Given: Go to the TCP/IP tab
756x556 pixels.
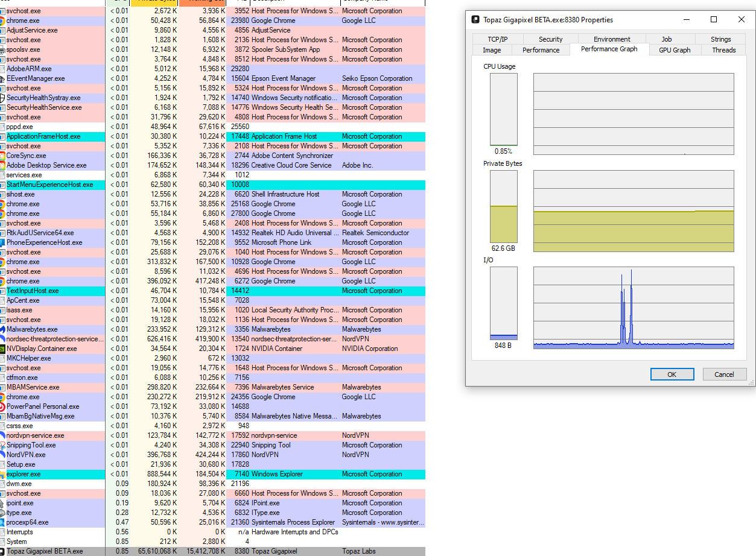Looking at the screenshot, I should point(497,39).
